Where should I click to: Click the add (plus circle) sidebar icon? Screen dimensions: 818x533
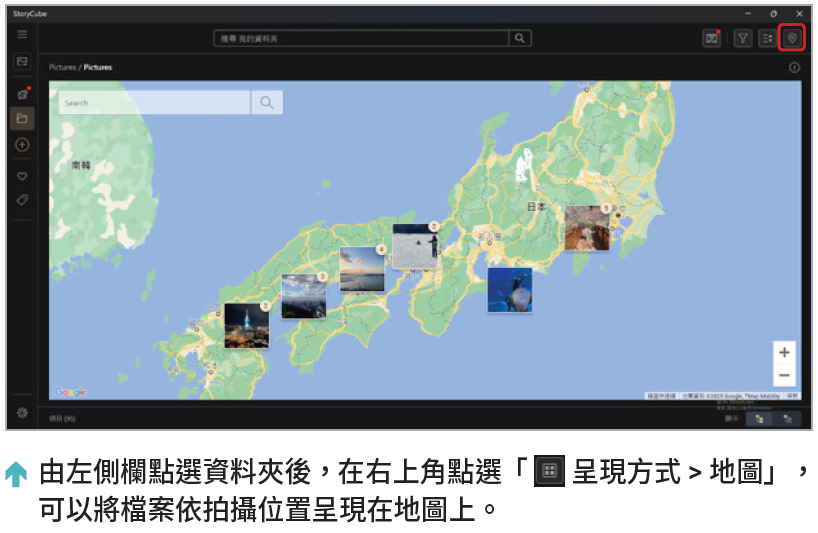(x=22, y=145)
